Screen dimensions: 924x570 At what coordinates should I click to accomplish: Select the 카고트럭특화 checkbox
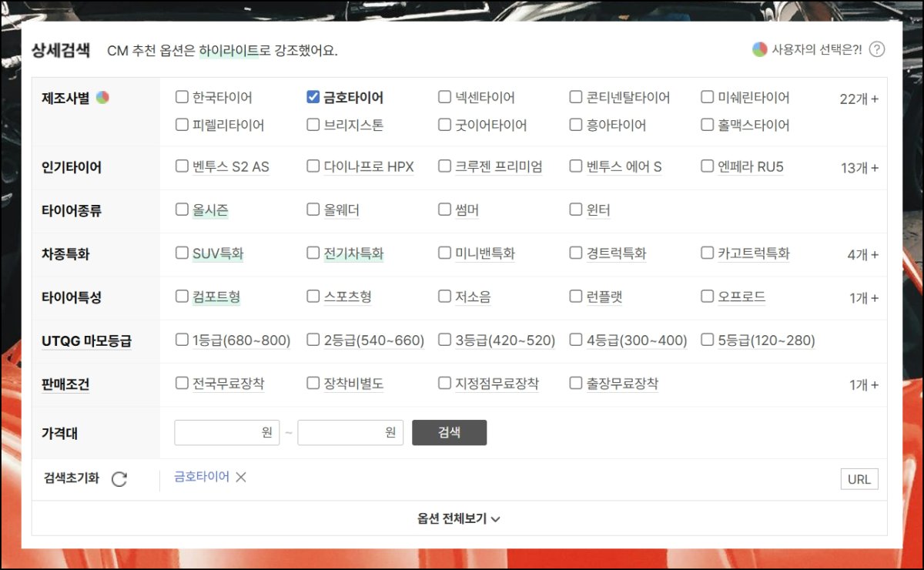(708, 253)
